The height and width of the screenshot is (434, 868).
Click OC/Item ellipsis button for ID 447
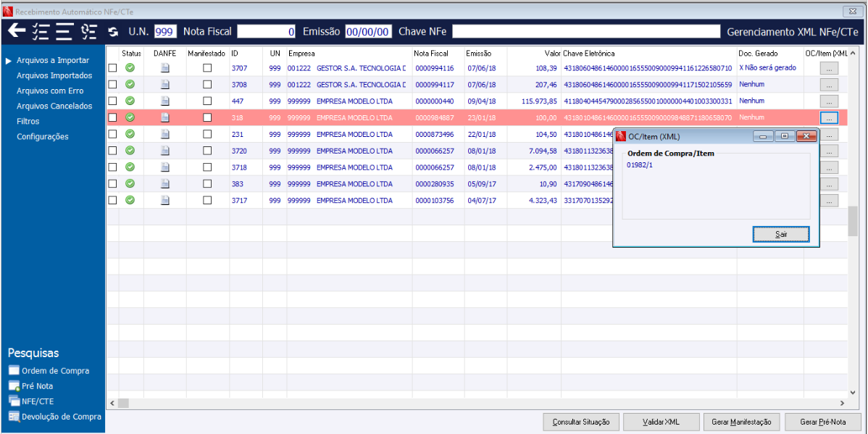829,101
